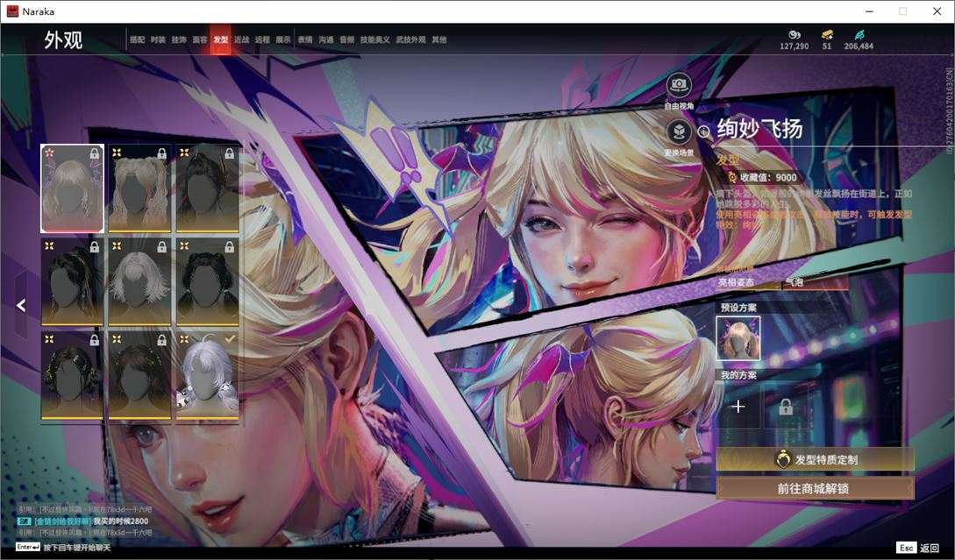Click the lock icon on the silver short hairstyle
The width and height of the screenshot is (955, 560).
pyautogui.click(x=162, y=246)
